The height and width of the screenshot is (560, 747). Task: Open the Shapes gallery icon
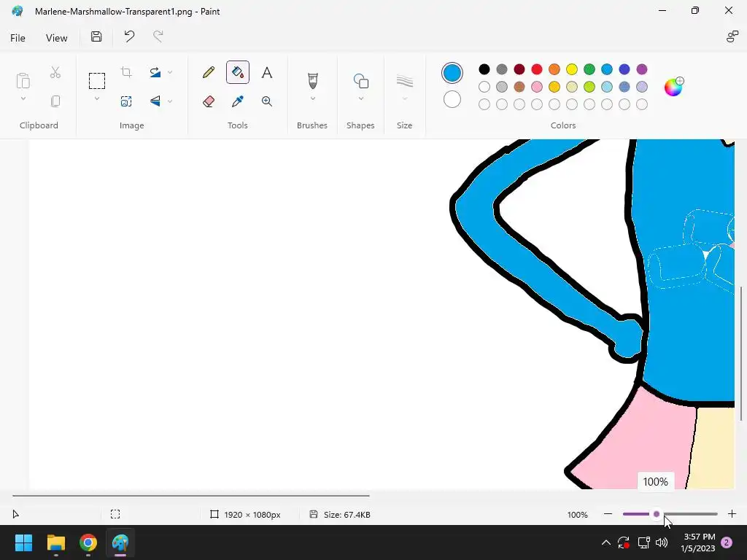360,80
